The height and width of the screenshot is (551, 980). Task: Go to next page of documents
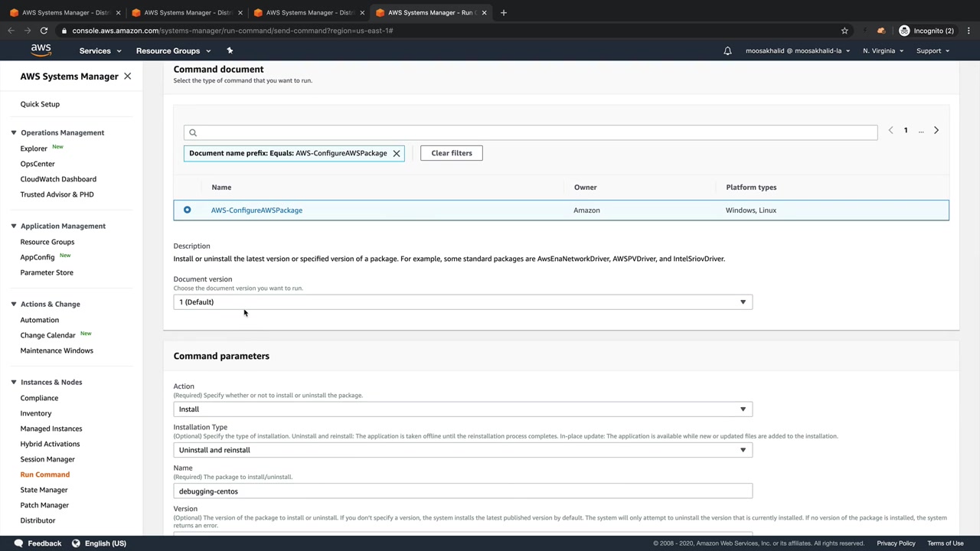pyautogui.click(x=936, y=131)
